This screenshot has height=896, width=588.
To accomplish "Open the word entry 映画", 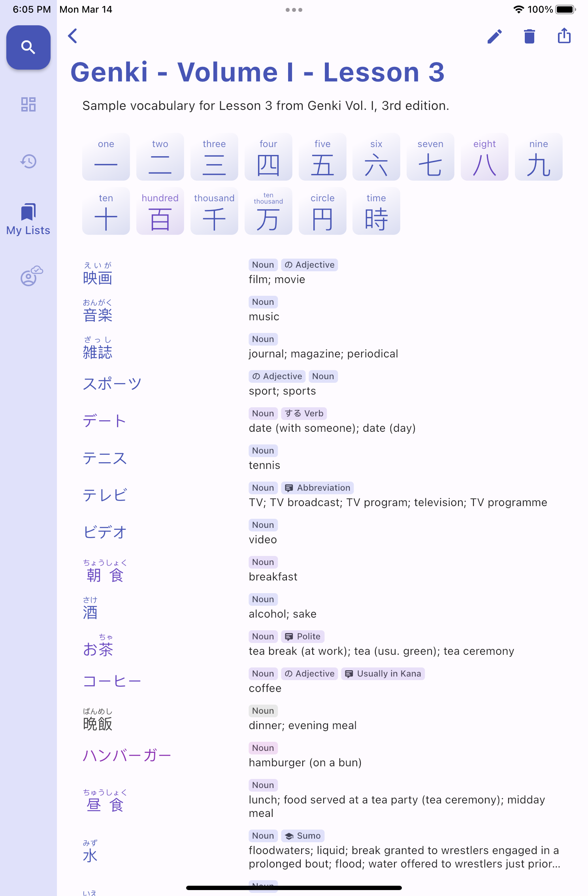I will click(x=98, y=274).
